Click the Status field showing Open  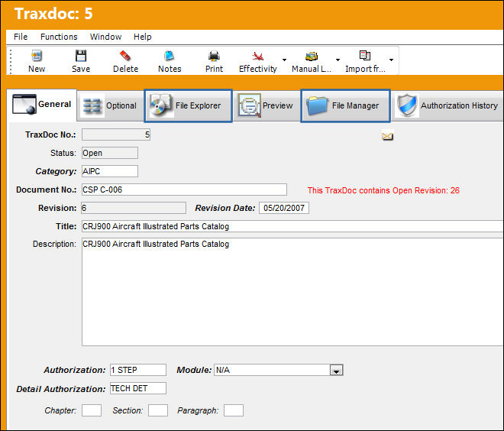pyautogui.click(x=110, y=153)
